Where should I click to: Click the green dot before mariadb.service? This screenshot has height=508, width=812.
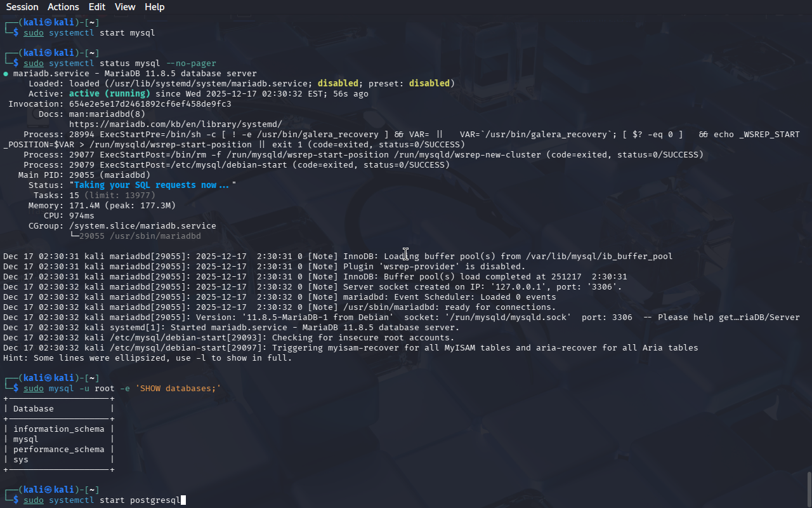[6, 74]
